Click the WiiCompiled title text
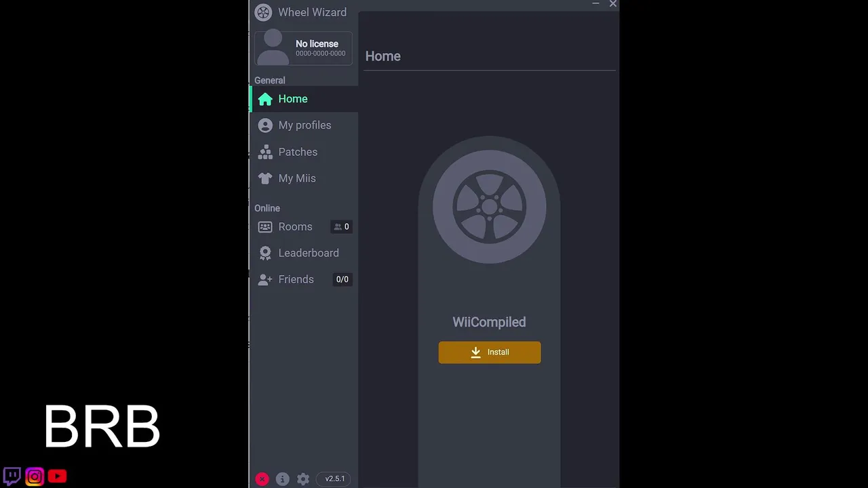The height and width of the screenshot is (488, 868). point(489,322)
